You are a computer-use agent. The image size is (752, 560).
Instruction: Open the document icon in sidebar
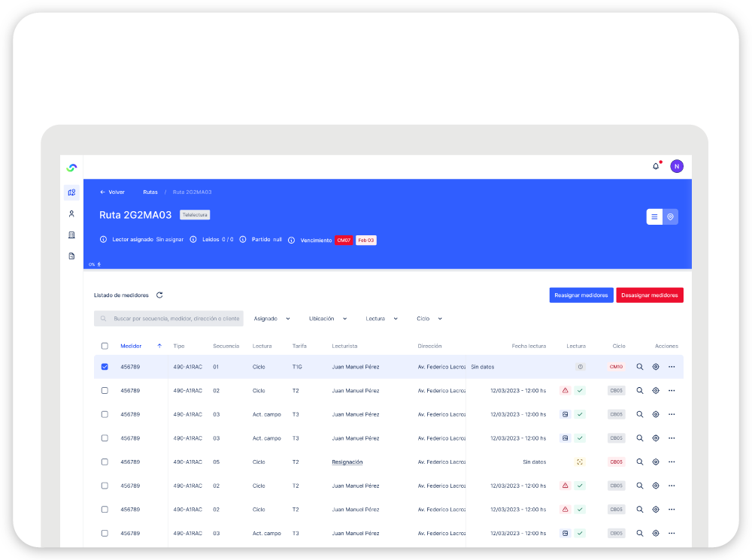[x=71, y=256]
